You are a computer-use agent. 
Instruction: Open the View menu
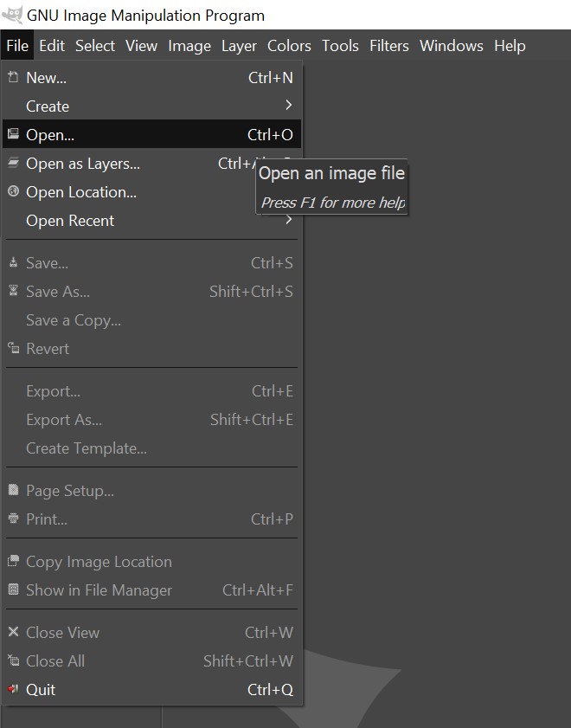(x=142, y=46)
